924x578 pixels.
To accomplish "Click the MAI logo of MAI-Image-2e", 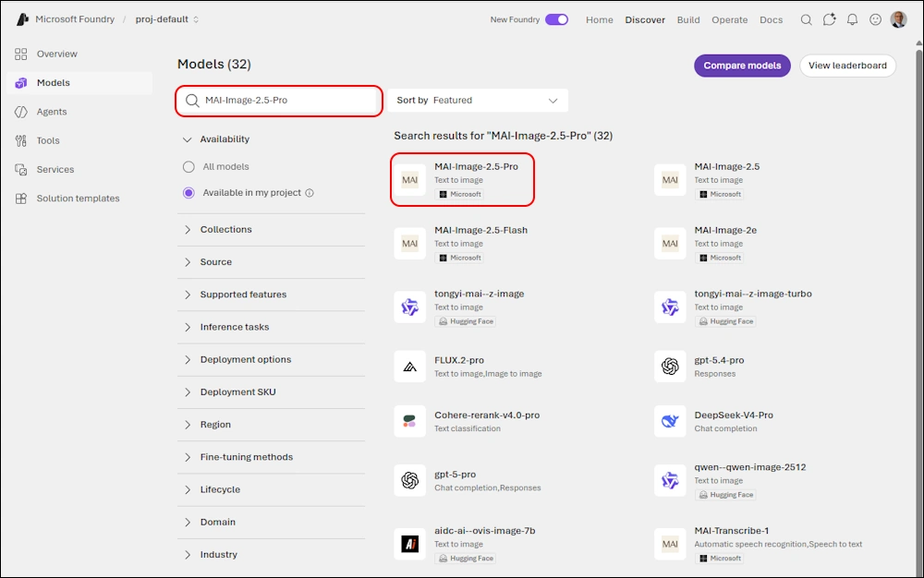I will (x=670, y=244).
